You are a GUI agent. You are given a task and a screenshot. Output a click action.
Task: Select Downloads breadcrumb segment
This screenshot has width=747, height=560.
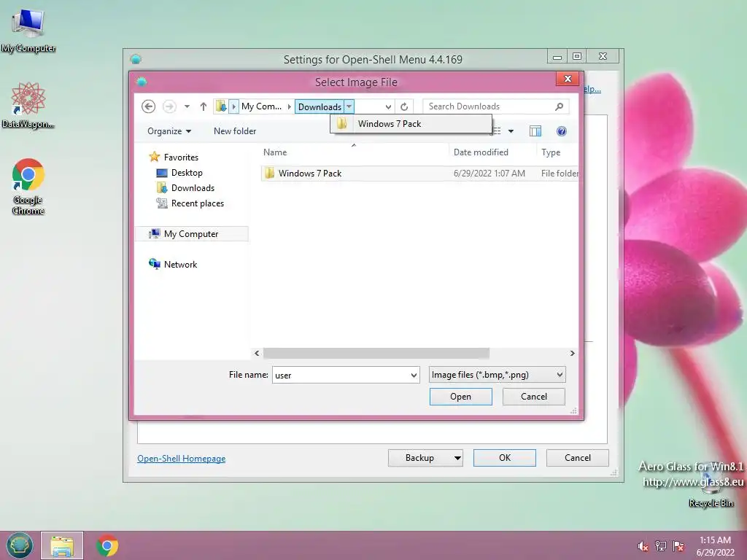point(320,106)
